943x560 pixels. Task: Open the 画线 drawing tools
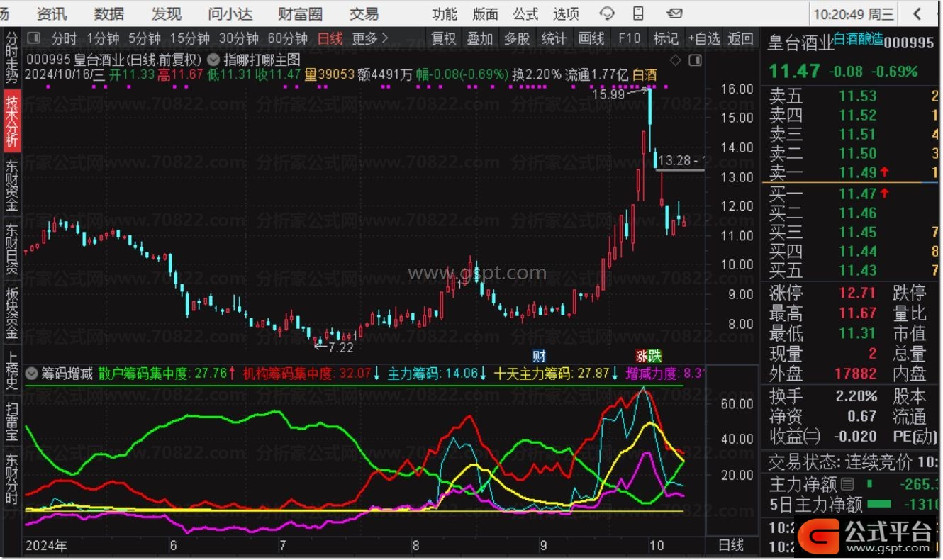tap(591, 38)
